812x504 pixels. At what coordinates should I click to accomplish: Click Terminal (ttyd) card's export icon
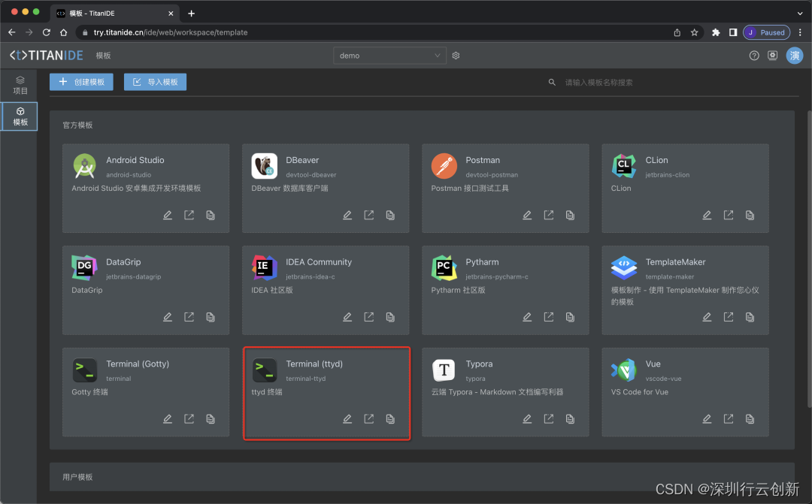368,418
